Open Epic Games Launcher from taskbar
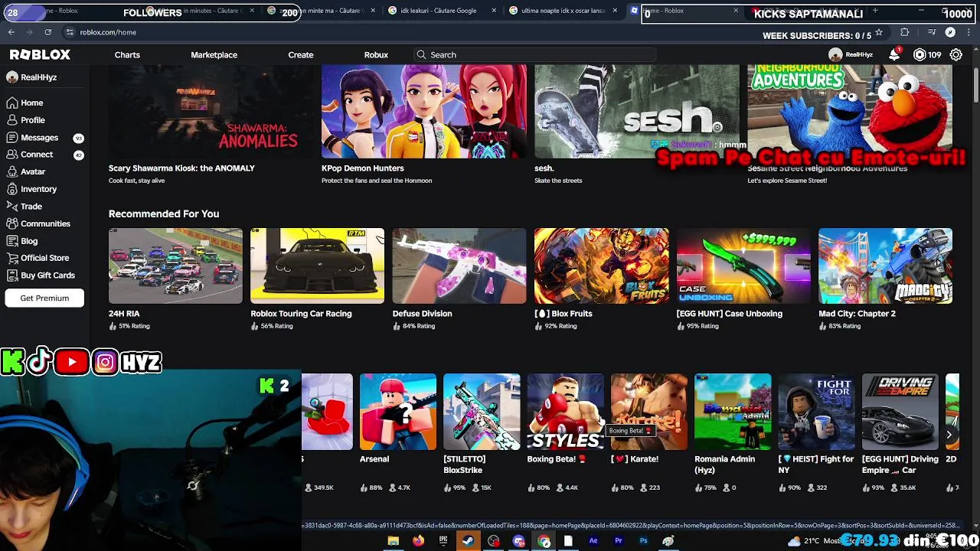Viewport: 980px width, 551px height. (443, 541)
